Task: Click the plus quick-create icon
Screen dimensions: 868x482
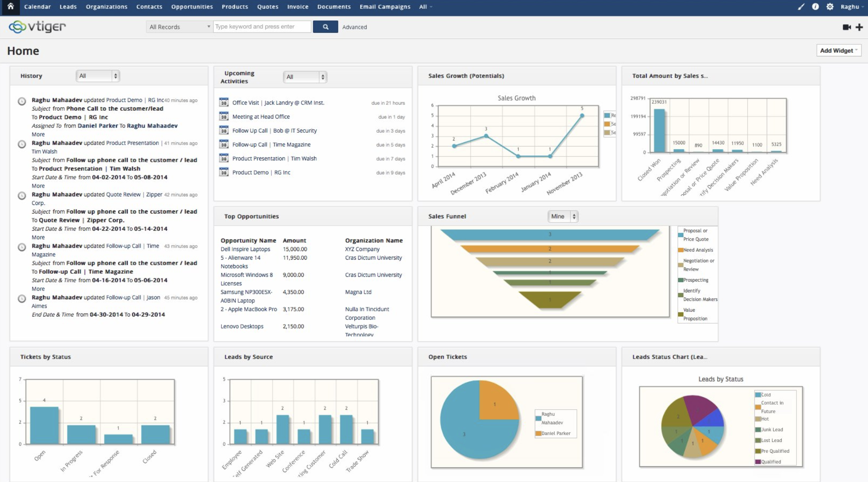Action: click(x=859, y=27)
